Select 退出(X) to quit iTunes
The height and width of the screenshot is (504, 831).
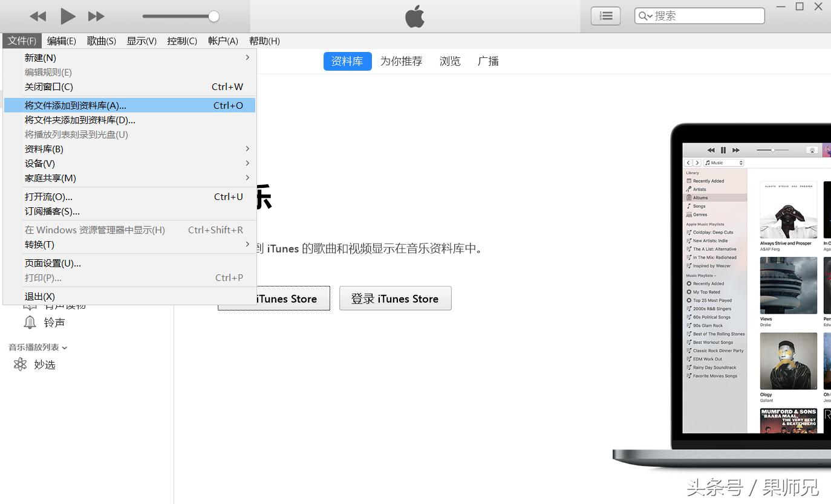tap(40, 296)
